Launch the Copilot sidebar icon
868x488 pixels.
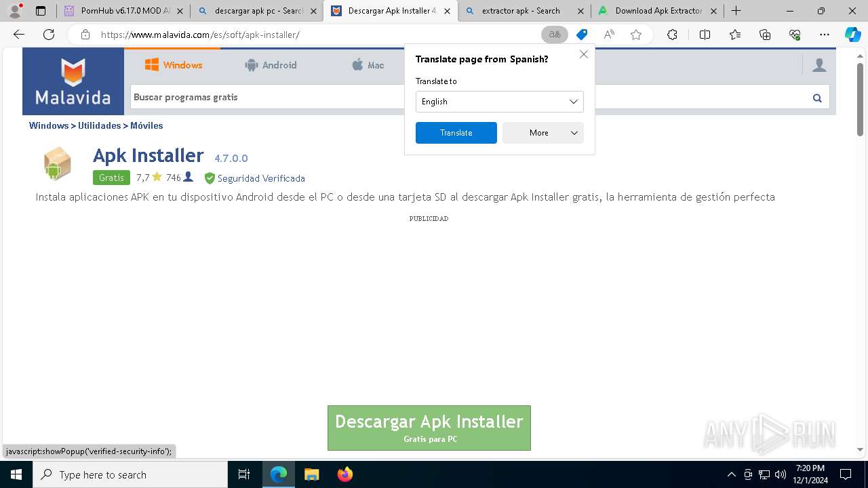tap(852, 35)
